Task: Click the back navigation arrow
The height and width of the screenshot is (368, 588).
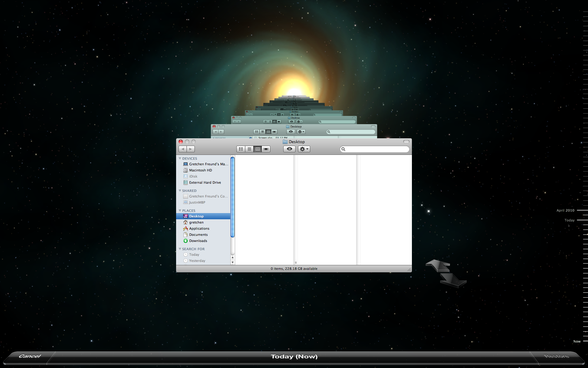Action: pyautogui.click(x=183, y=149)
